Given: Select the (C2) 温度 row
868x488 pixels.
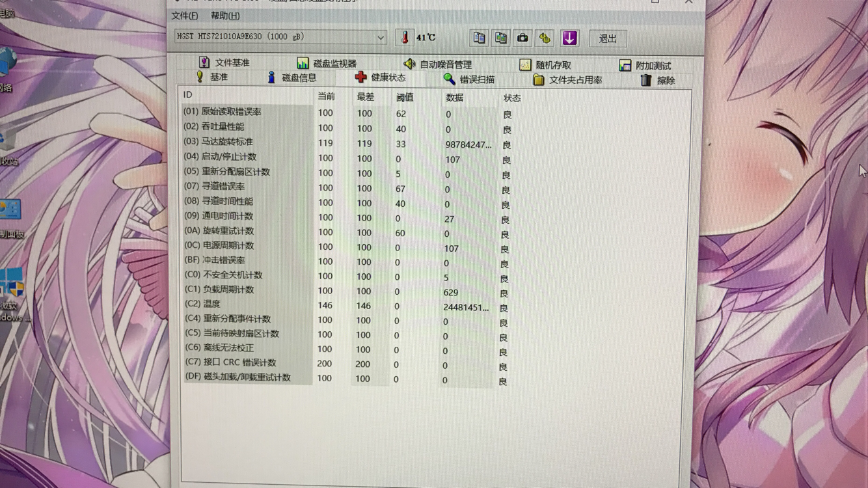Looking at the screenshot, I should click(x=348, y=305).
